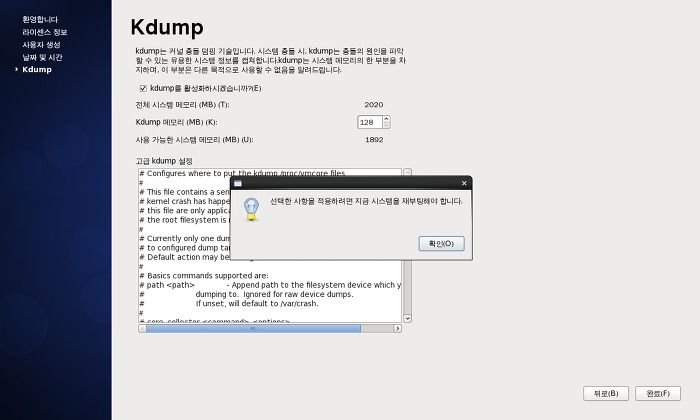700x420 pixels.
Task: Click the total system memory value 2020
Action: pyautogui.click(x=374, y=105)
